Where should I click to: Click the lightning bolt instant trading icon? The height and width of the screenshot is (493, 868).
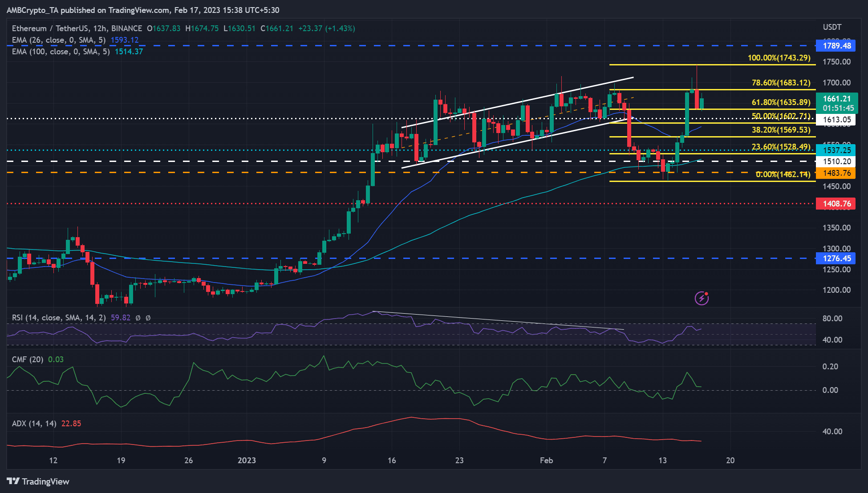(702, 298)
